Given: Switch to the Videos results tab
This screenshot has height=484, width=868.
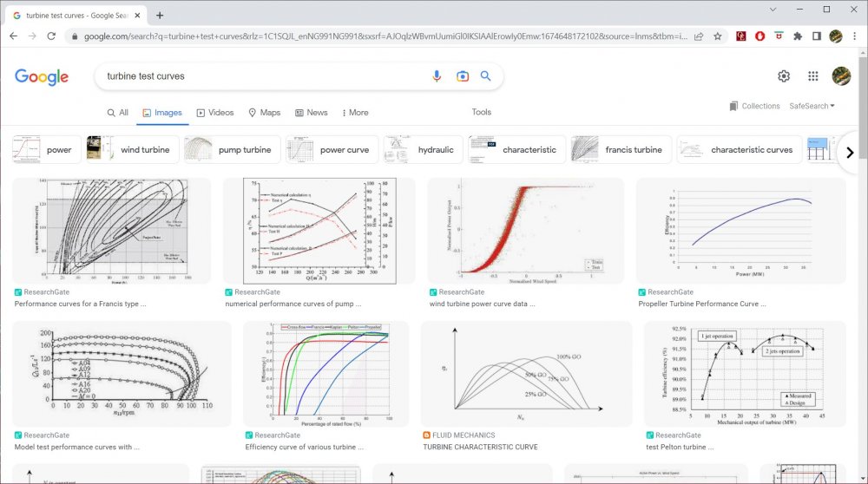Looking at the screenshot, I should tap(215, 113).
